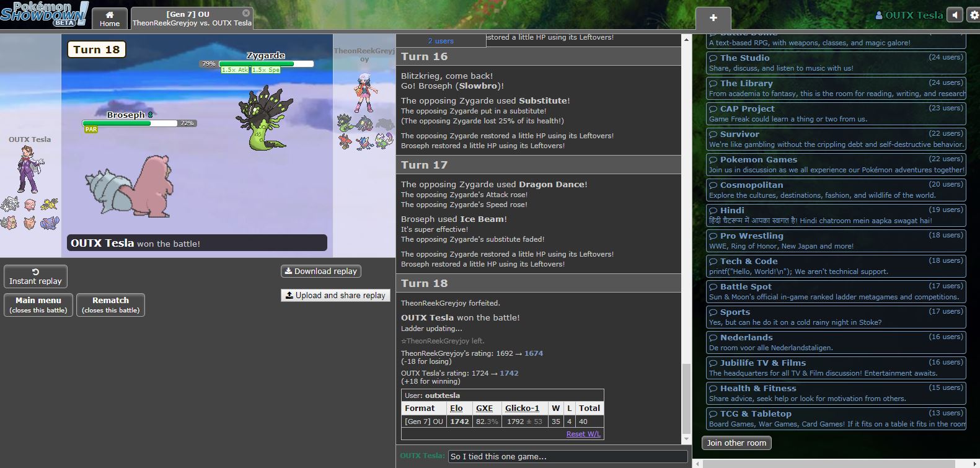The width and height of the screenshot is (980, 468).
Task: Click the Tornadus icon in opponent's team
Action: 384,141
